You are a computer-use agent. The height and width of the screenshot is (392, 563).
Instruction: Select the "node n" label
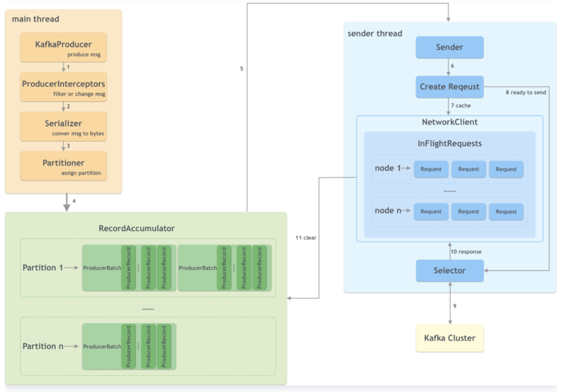point(388,211)
